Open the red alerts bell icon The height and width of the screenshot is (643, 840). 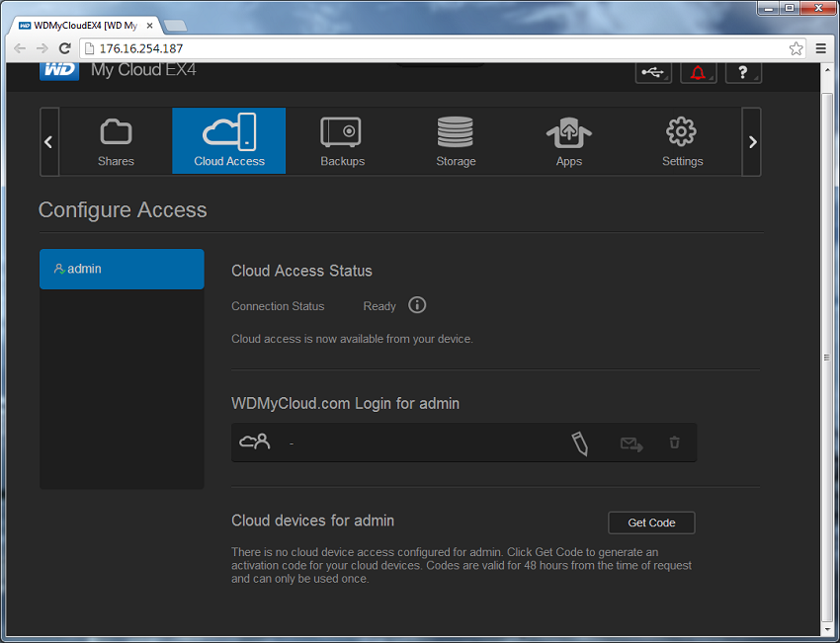tap(698, 72)
